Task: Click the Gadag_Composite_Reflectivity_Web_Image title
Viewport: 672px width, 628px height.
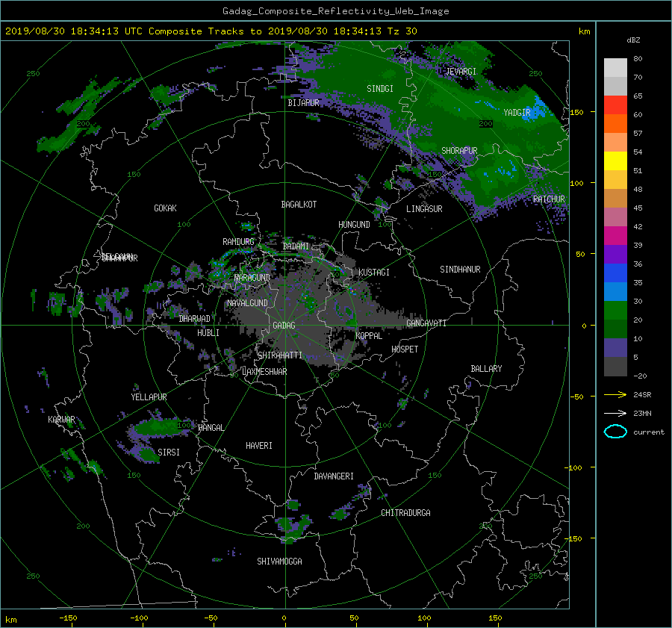Action: pos(335,11)
